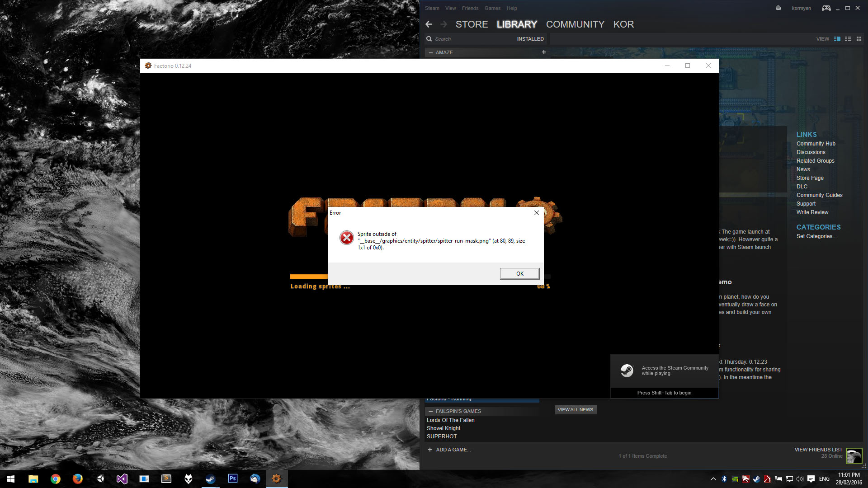Viewport: 868px width, 488px height.
Task: Open the Support link
Action: point(806,204)
